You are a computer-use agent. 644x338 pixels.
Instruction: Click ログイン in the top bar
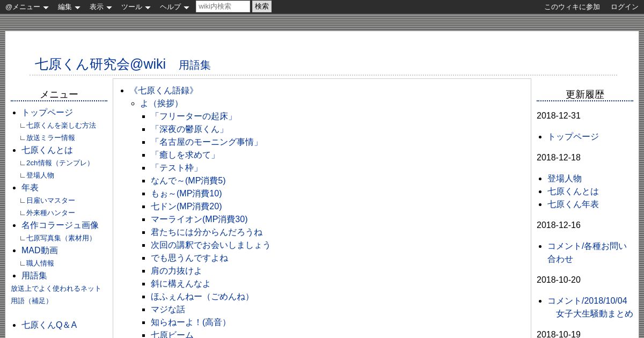[x=625, y=7]
